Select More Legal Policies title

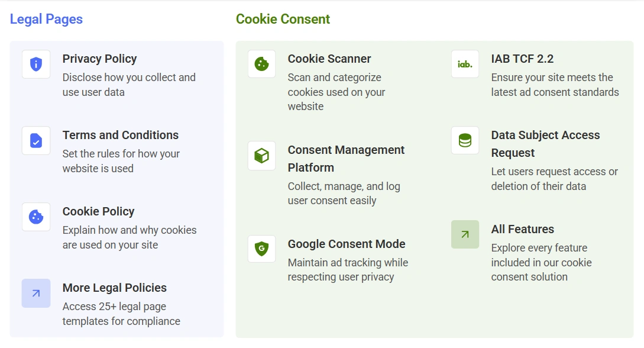tap(115, 288)
